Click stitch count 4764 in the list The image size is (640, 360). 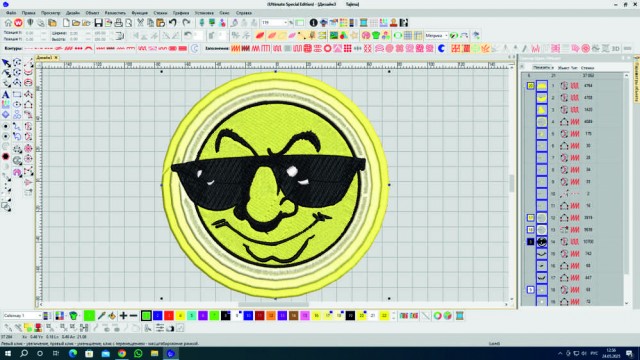tap(588, 86)
